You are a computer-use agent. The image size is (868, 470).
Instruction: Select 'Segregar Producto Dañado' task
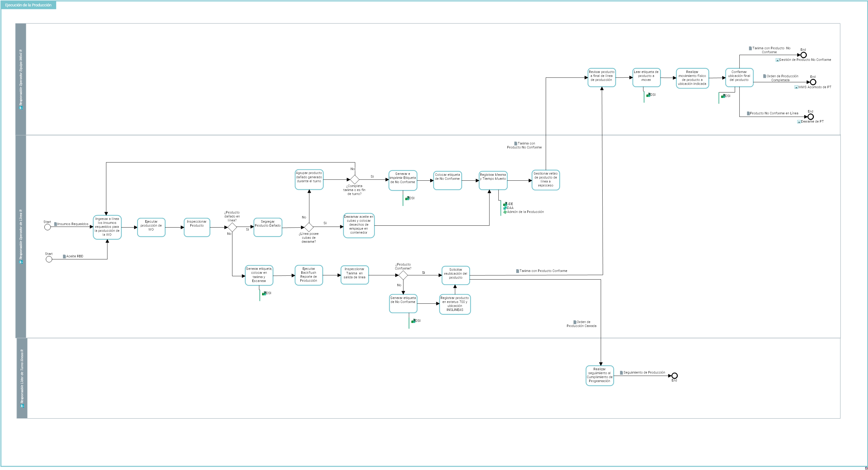pos(268,227)
